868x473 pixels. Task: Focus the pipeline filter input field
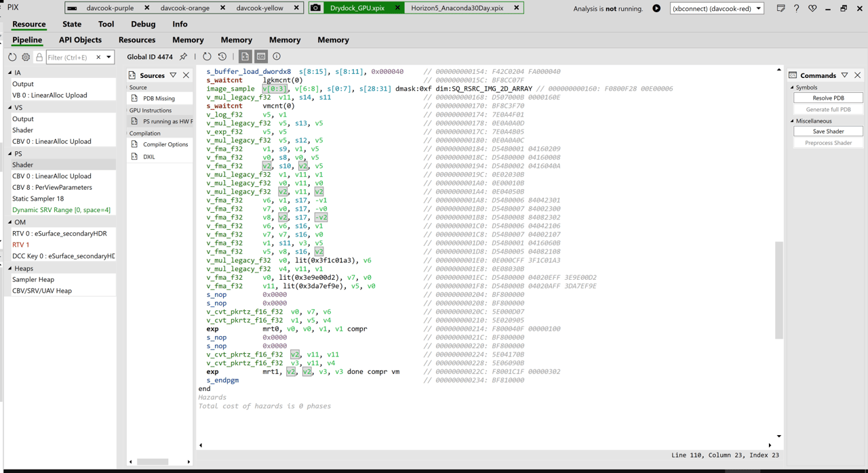coord(71,58)
